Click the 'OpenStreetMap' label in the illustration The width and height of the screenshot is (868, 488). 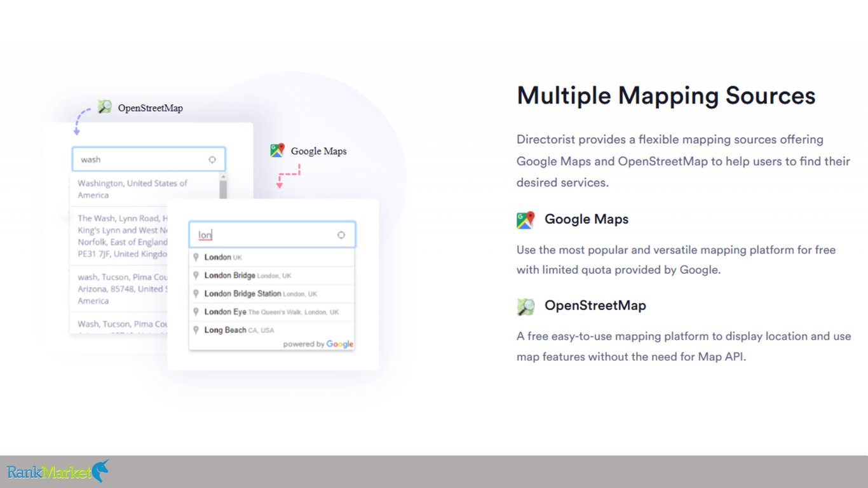tap(151, 108)
